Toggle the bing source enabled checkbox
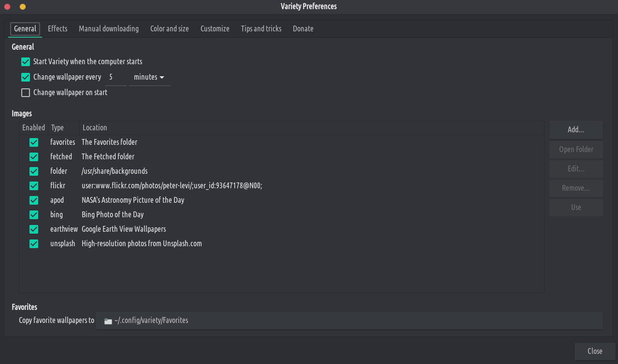Image resolution: width=618 pixels, height=364 pixels. point(34,215)
